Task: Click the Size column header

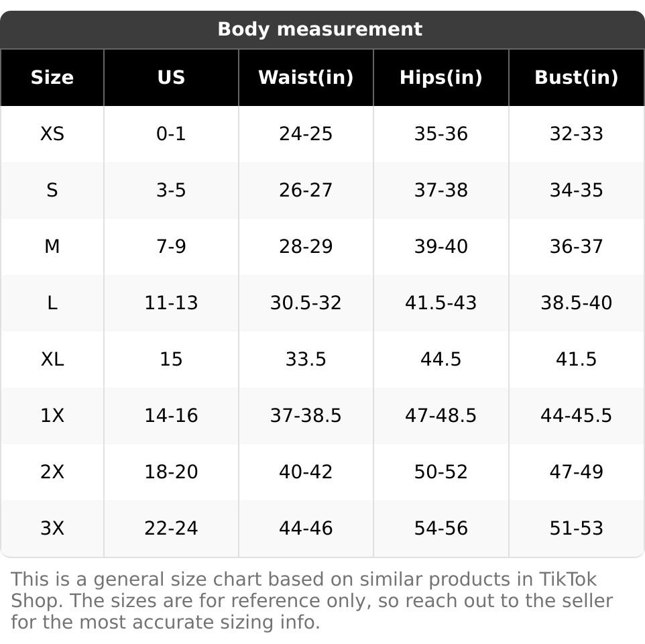Action: coord(52,78)
